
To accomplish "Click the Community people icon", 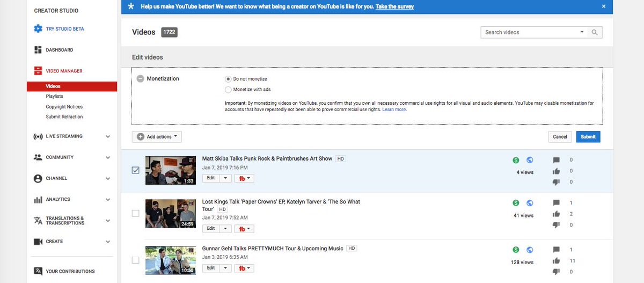I will [38, 157].
